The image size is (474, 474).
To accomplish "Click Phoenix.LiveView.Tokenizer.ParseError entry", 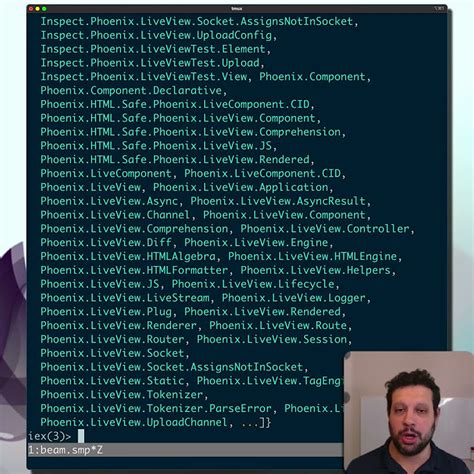I will tap(156, 408).
